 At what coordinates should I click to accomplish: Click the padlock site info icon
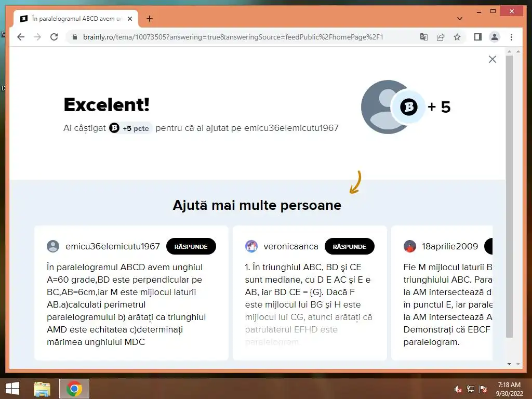pyautogui.click(x=75, y=37)
